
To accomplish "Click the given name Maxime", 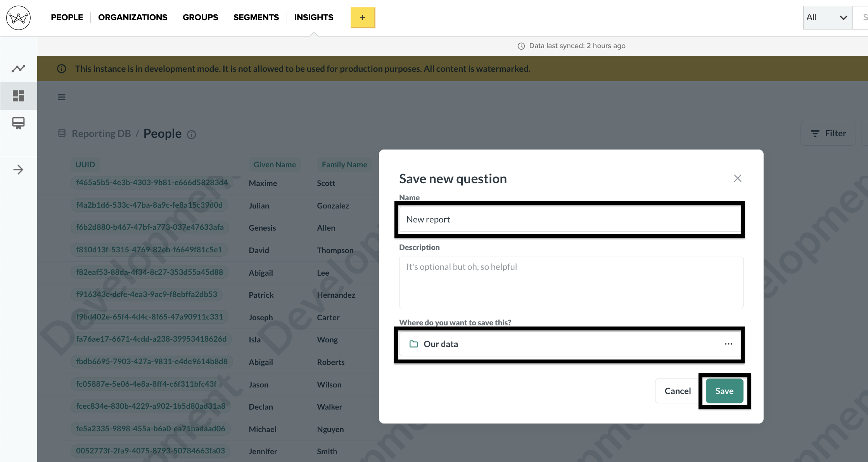I will tap(263, 183).
